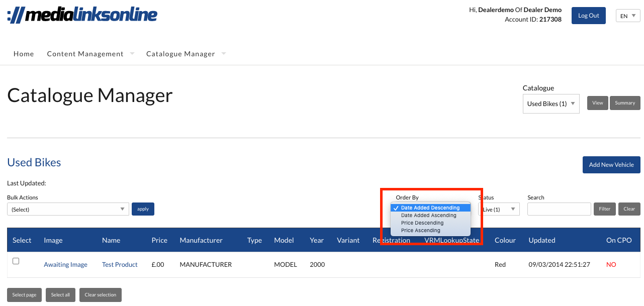Viewport: 644px width, 306px height.
Task: Open the Used Bikes catalogue dropdown
Action: point(550,104)
